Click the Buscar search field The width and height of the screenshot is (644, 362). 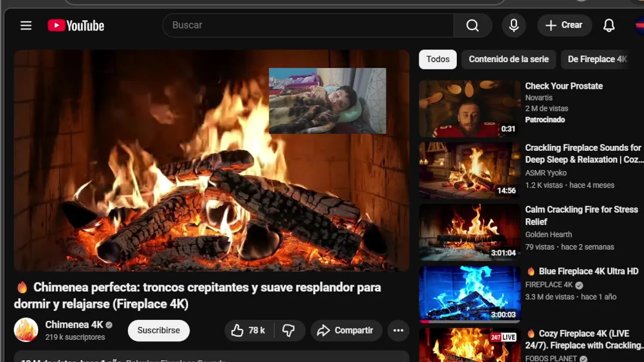pyautogui.click(x=308, y=25)
